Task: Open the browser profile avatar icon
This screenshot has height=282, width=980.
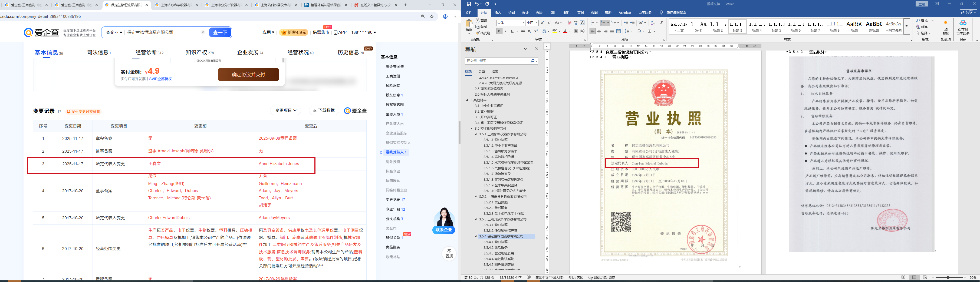Action: [x=445, y=17]
